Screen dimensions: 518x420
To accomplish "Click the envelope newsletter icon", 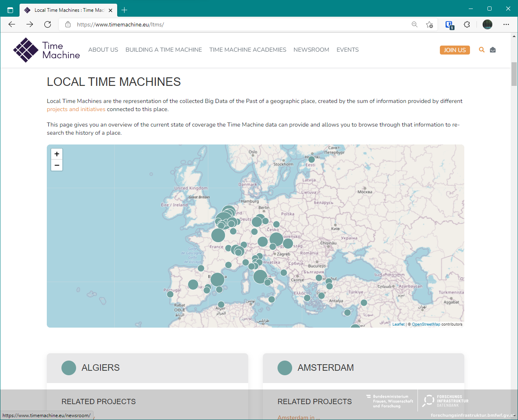I will [493, 50].
